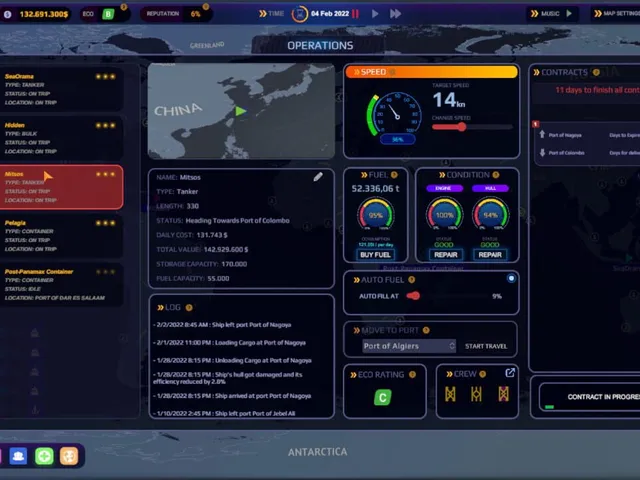The height and width of the screenshot is (480, 640).
Task: Open the Crew help icon
Action: pos(482,374)
